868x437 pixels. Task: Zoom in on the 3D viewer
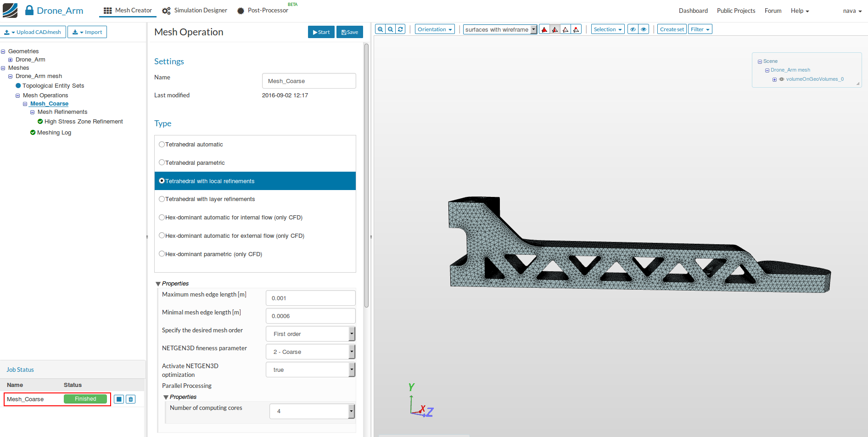pyautogui.click(x=380, y=29)
